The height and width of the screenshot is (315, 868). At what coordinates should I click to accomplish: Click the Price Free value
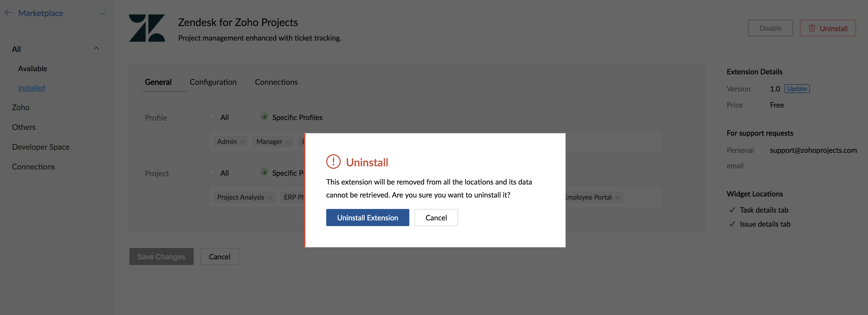777,105
